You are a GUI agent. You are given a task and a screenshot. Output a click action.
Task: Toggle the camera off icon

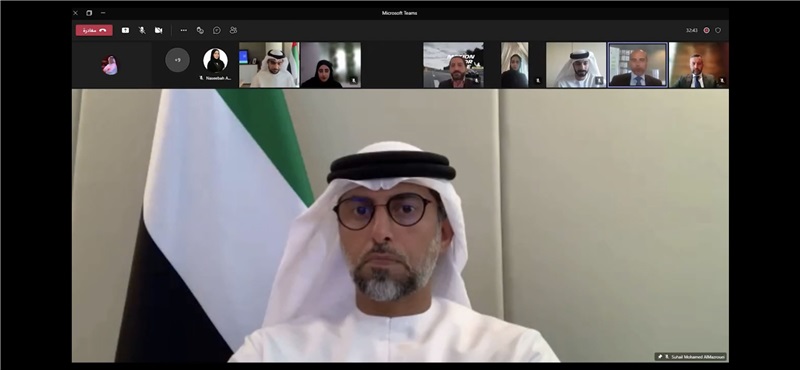pyautogui.click(x=159, y=30)
